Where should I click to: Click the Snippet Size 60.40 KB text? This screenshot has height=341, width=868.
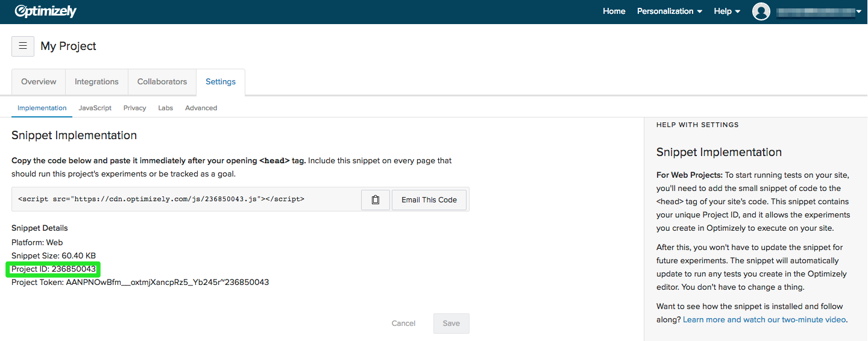[x=54, y=256]
